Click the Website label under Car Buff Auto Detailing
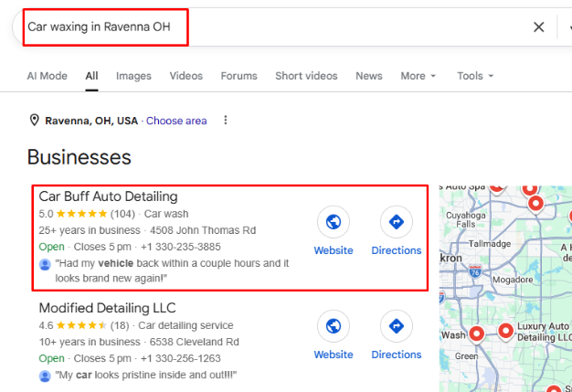This screenshot has width=572, height=392. pos(334,250)
